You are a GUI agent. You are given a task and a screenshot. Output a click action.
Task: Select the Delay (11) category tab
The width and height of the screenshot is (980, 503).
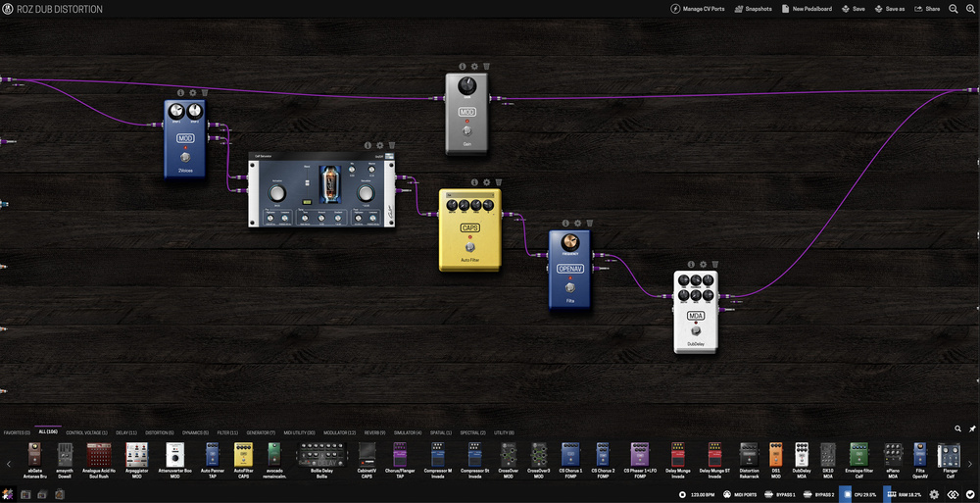tap(126, 432)
